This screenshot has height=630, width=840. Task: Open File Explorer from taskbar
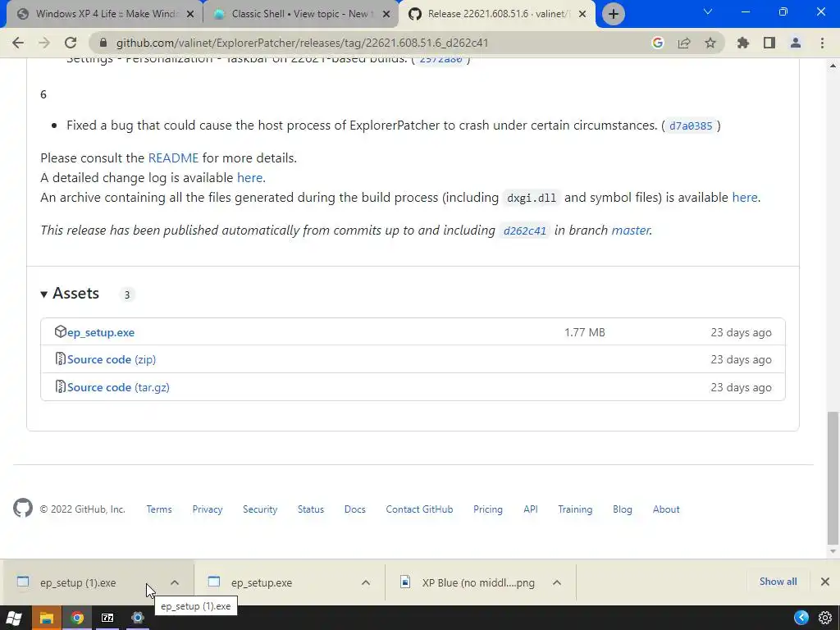pos(47,618)
